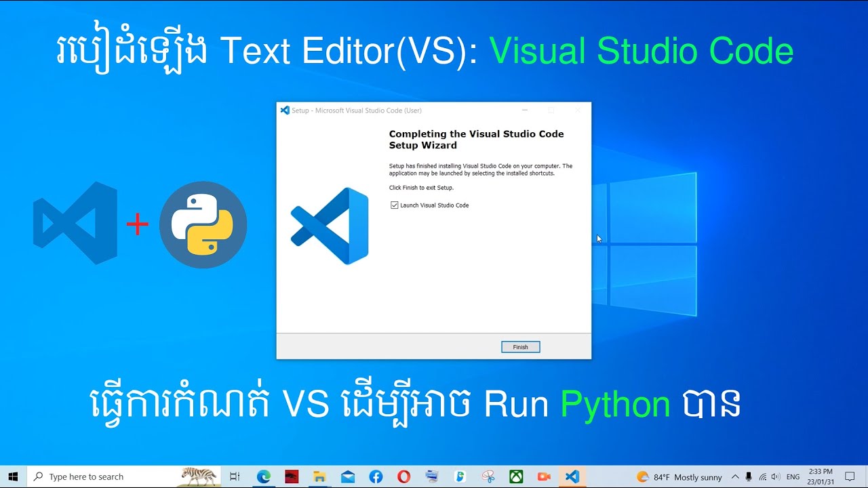868x488 pixels.
Task: Click the VS Code icon in setup title bar
Action: click(285, 110)
